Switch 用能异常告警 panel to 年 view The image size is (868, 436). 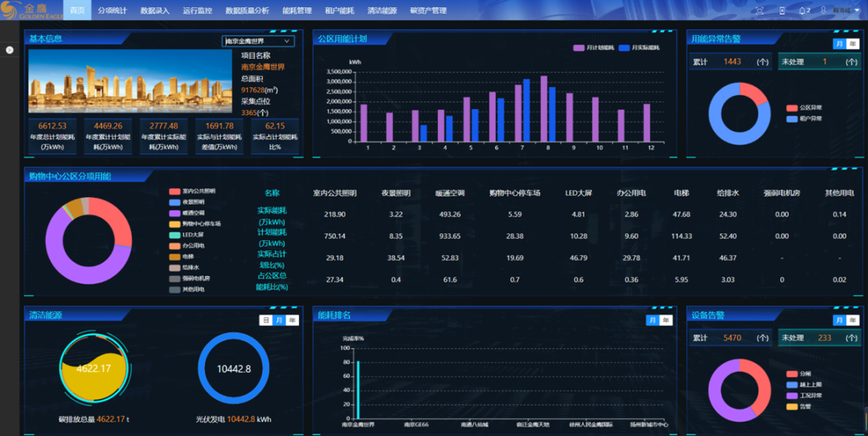coord(852,44)
